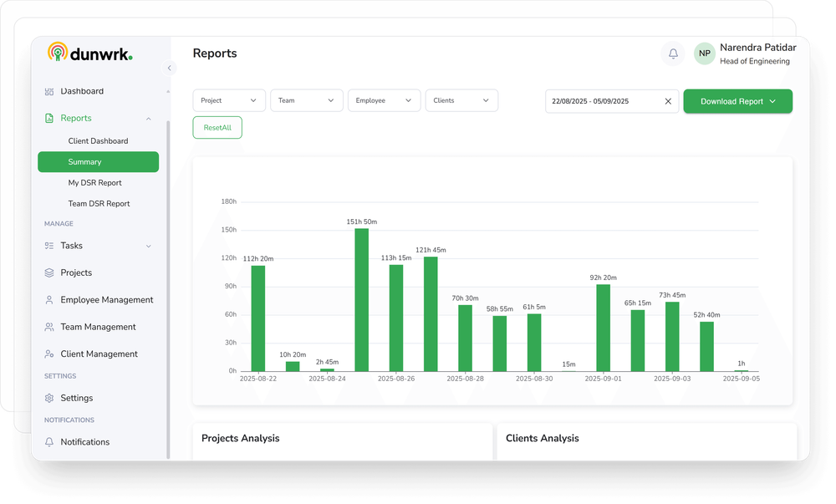This screenshot has width=836, height=504.
Task: Click the ResetAll button
Action: click(217, 128)
